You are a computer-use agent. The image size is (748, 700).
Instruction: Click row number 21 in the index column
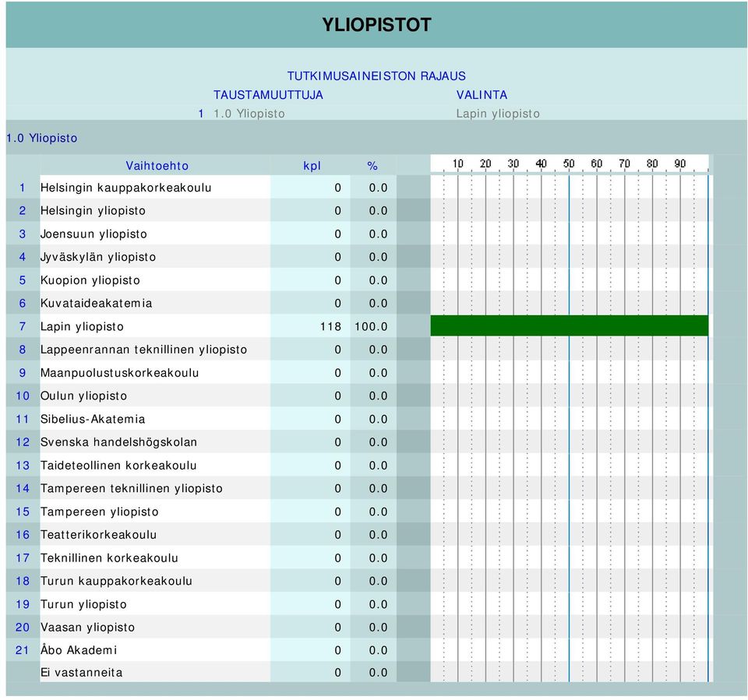coord(23,650)
